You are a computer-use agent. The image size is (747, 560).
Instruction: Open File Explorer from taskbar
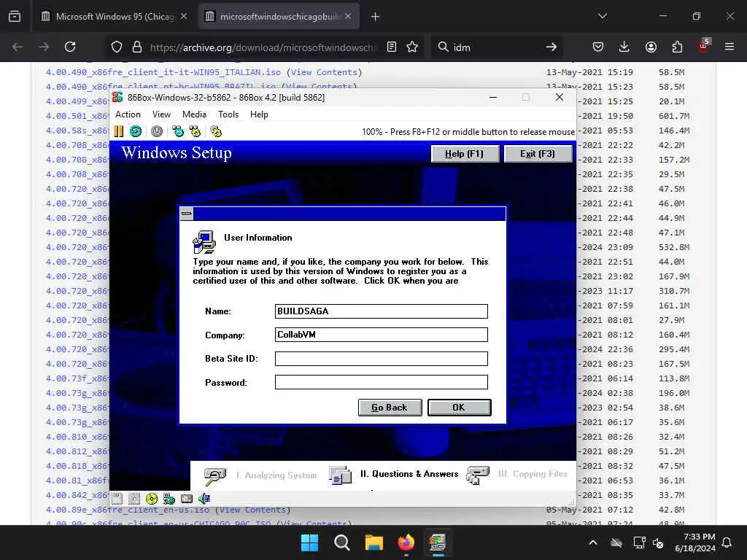[374, 542]
